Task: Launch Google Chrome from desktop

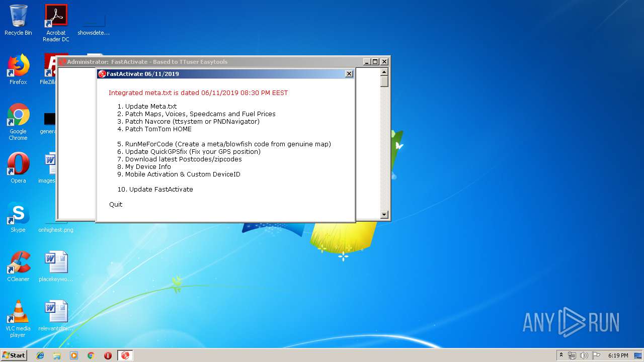Action: [18, 122]
